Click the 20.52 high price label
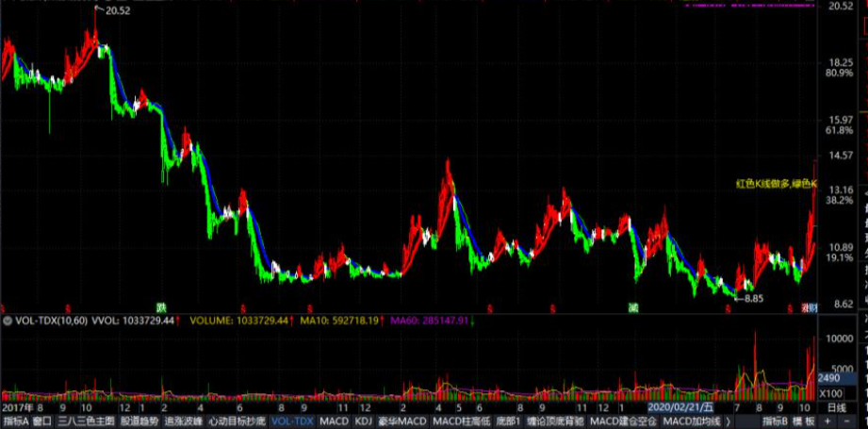Viewport: 868px width, 429px height. pyautogui.click(x=118, y=10)
